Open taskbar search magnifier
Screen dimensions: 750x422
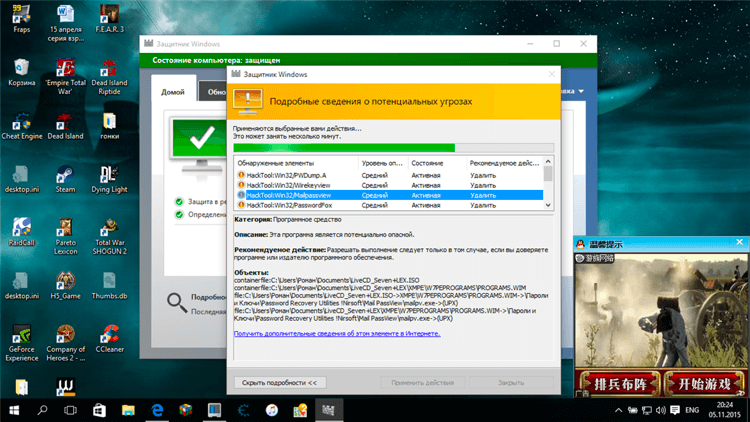(x=43, y=410)
